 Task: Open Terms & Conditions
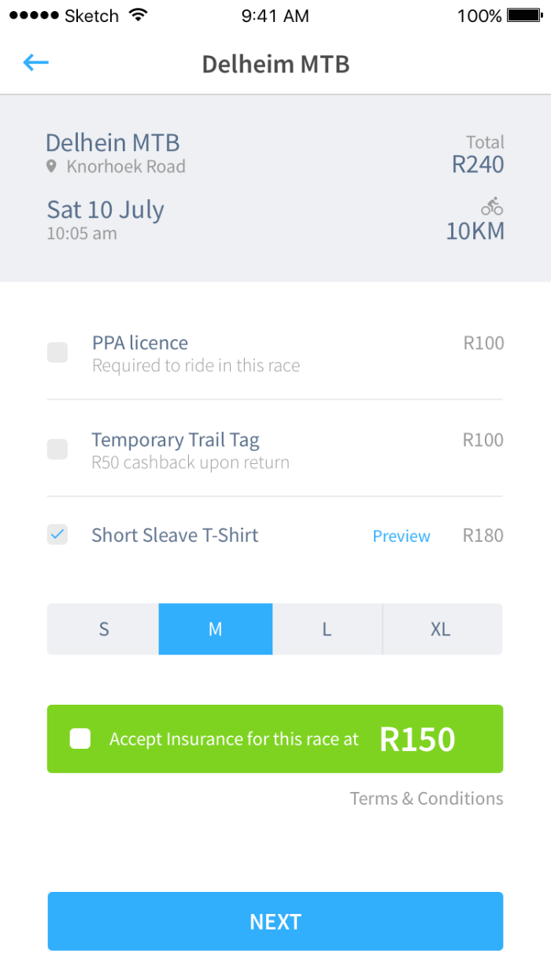427,798
